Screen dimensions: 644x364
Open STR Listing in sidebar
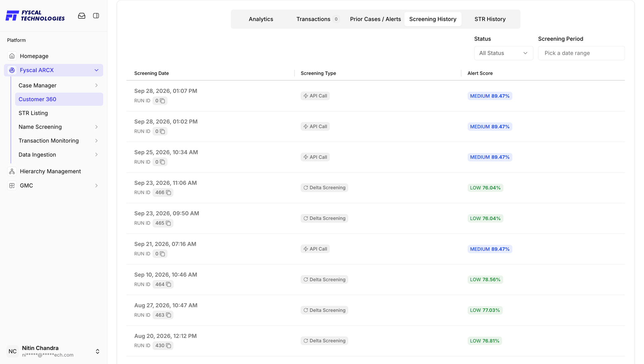point(59,113)
